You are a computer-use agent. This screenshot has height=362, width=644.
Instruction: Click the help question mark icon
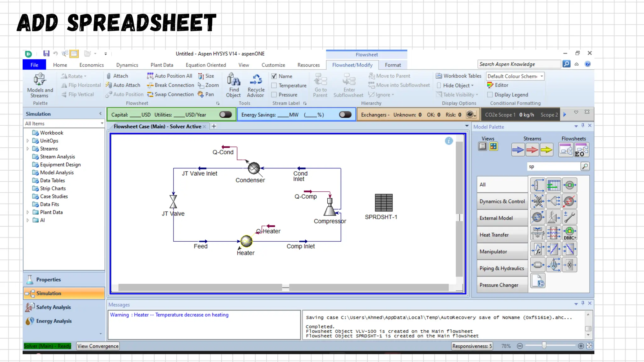(x=587, y=64)
